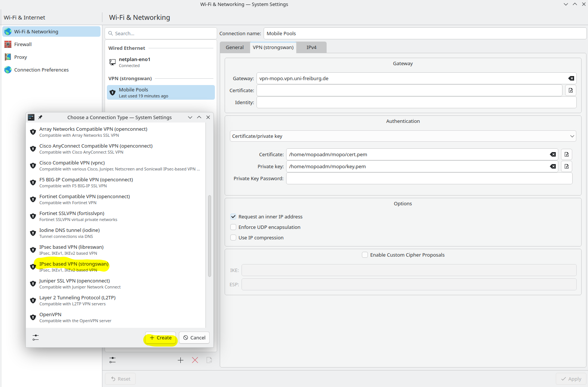Image resolution: width=588 pixels, height=387 pixels.
Task: Select Layer 2 Tunneling Protocol (L2TP)
Action: click(x=116, y=300)
